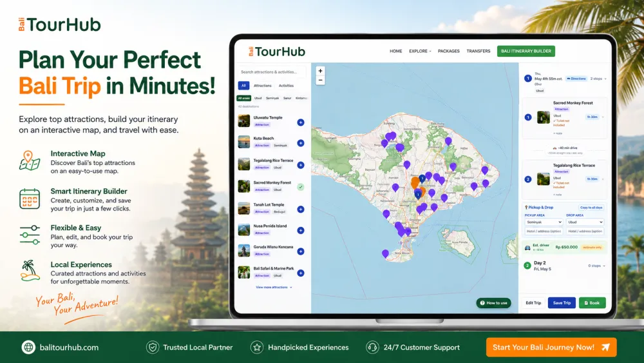
Task: Expand View more attractions
Action: pos(274,288)
